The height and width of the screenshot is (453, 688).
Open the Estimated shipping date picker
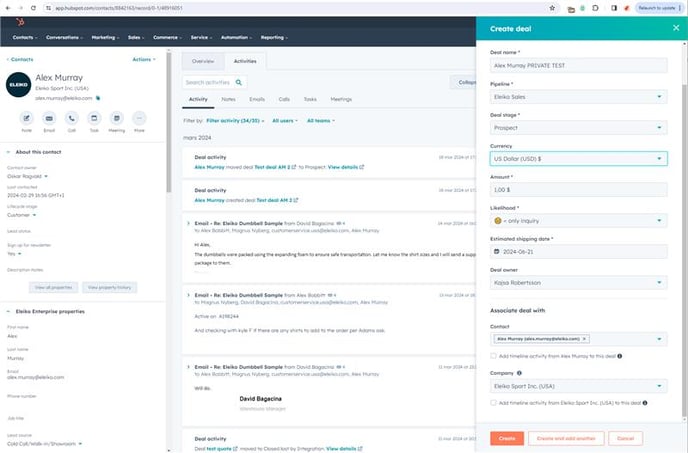pos(578,251)
